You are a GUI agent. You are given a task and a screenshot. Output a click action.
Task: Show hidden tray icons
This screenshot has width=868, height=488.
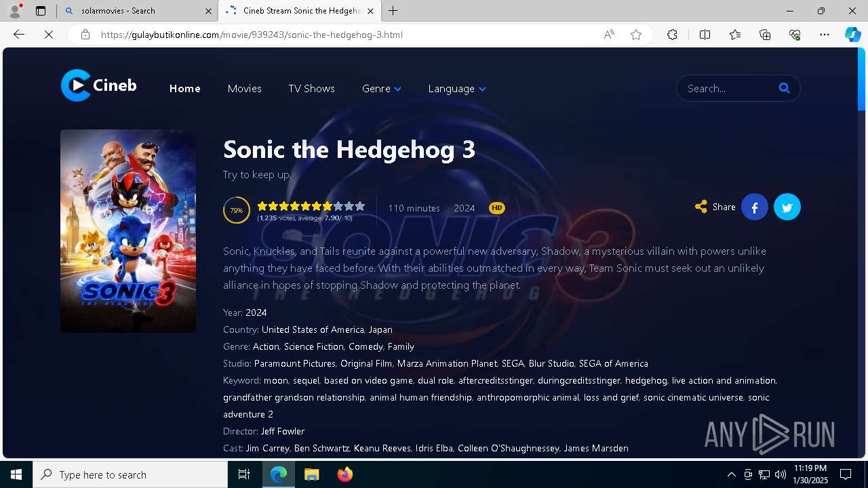(731, 474)
